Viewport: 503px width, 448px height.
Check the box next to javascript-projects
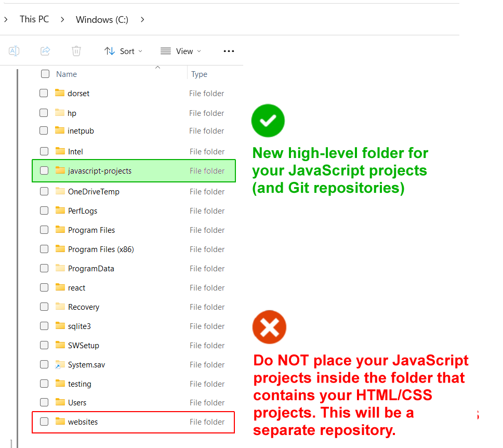[x=44, y=170]
